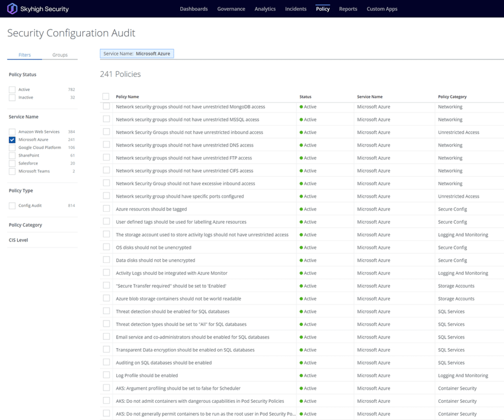Tick the select-all checkbox in table header
Viewport: 504px width, 420px height.
point(106,97)
